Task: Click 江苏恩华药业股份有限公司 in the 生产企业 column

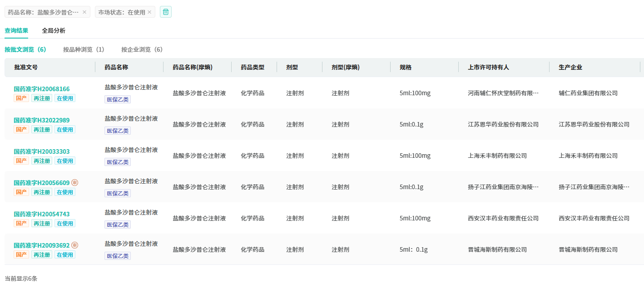Action: tap(594, 124)
